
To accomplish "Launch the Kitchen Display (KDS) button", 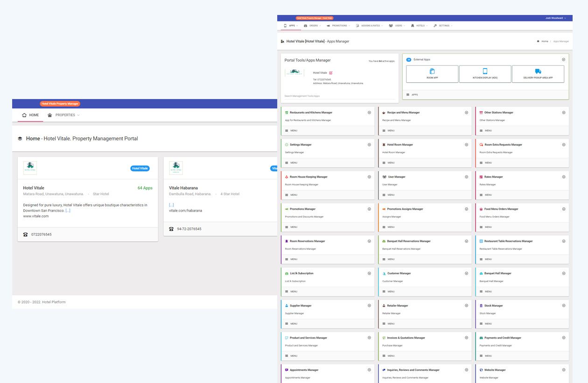I will pos(485,74).
